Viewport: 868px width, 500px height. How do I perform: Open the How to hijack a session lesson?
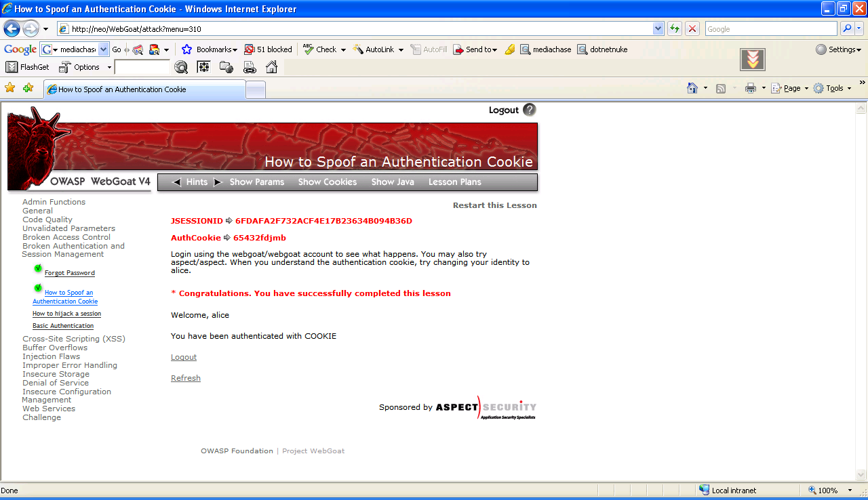pyautogui.click(x=66, y=314)
